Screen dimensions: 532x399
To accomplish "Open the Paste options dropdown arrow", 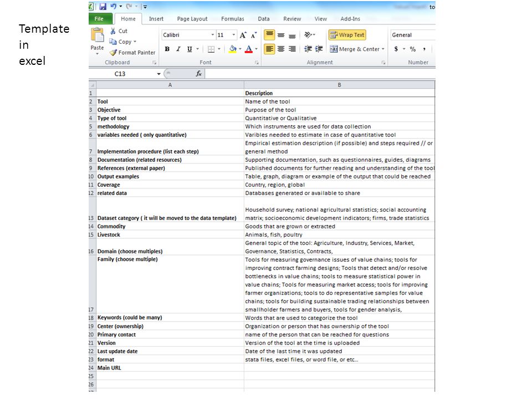I will tap(98, 54).
